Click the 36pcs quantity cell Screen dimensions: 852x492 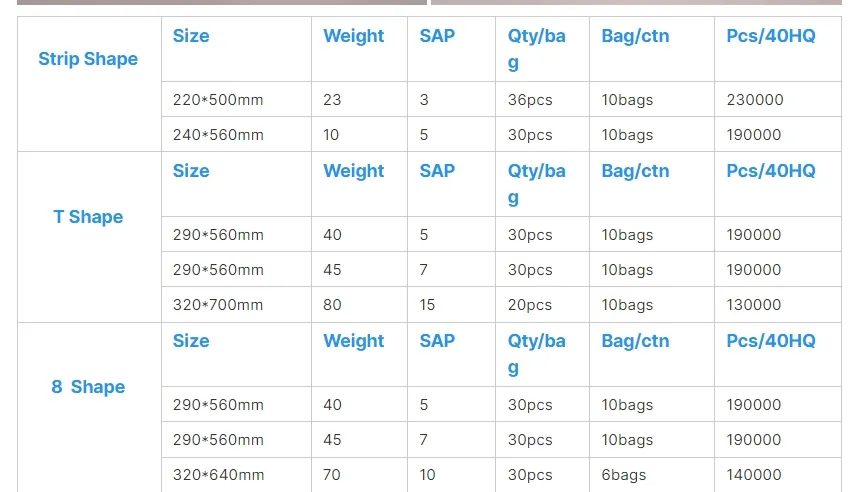pyautogui.click(x=530, y=100)
